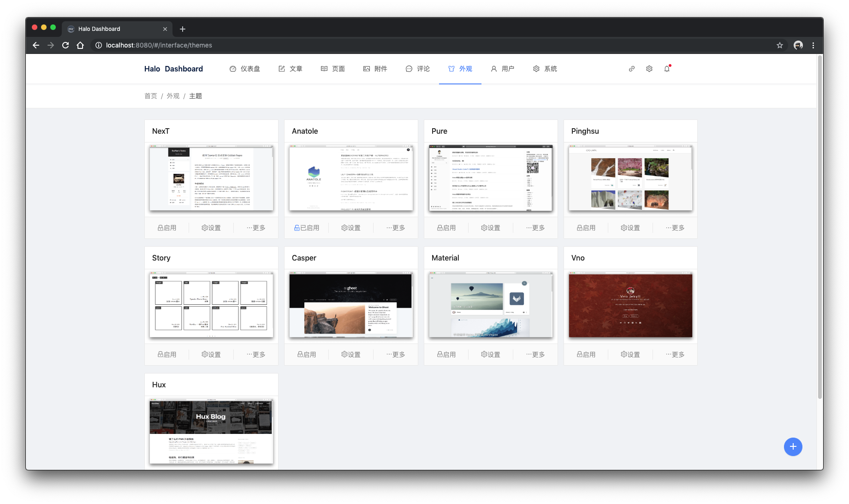The height and width of the screenshot is (504, 849).
Task: Open the 更多 menu for Pure
Action: click(x=535, y=227)
